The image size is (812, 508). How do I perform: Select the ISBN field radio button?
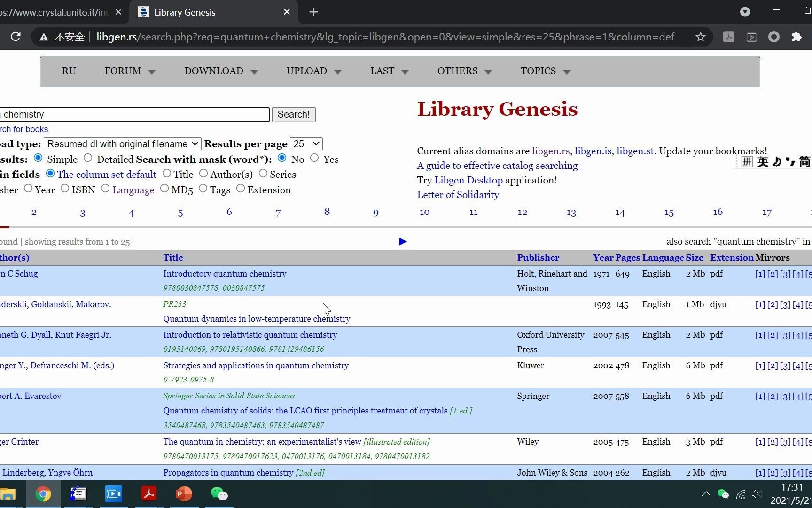pos(65,189)
